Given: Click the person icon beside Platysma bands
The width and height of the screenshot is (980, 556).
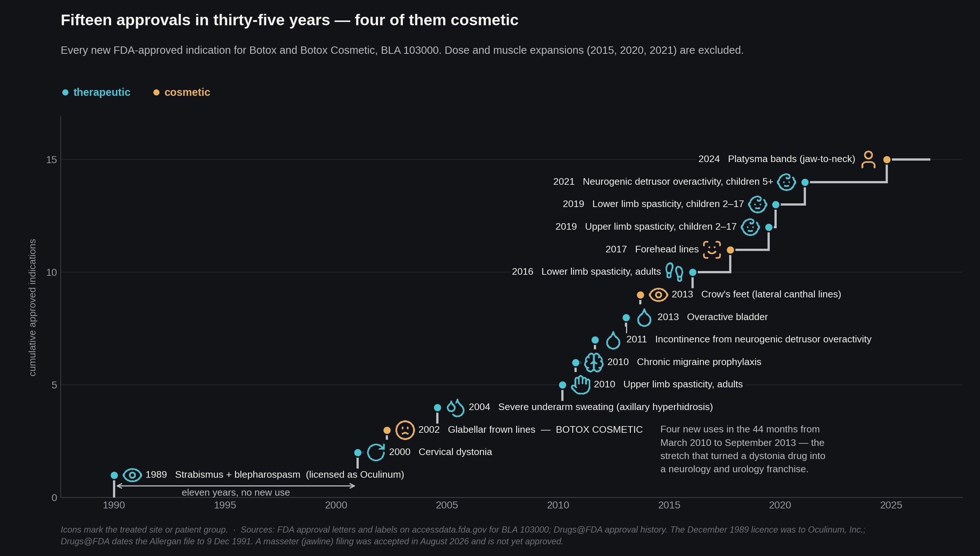Looking at the screenshot, I should (868, 159).
